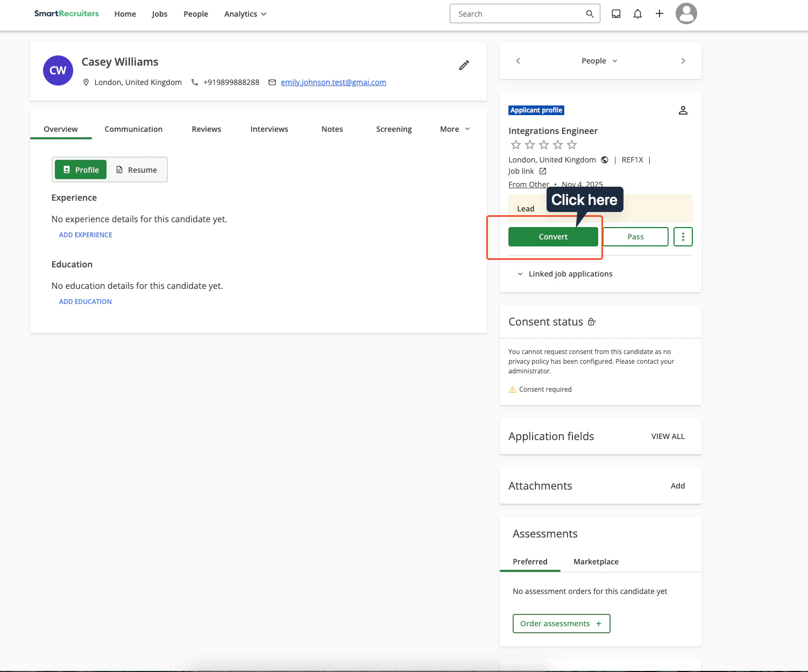Click REF1X reference text
This screenshot has height=672, width=808.
(633, 160)
